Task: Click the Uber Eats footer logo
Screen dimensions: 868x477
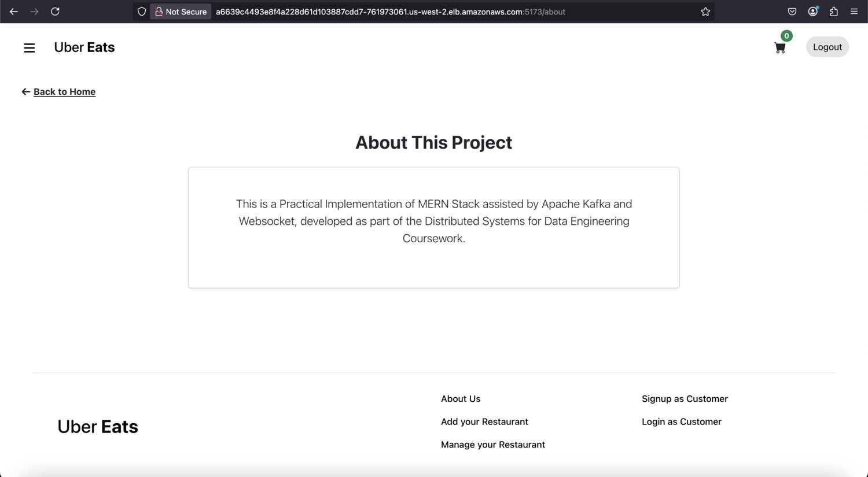Action: tap(98, 427)
